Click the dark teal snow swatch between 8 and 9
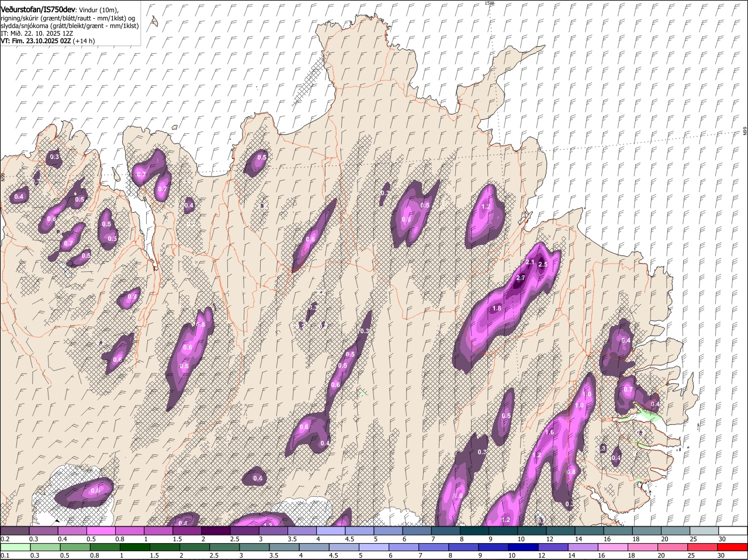The height and width of the screenshot is (560, 748). coord(475,531)
